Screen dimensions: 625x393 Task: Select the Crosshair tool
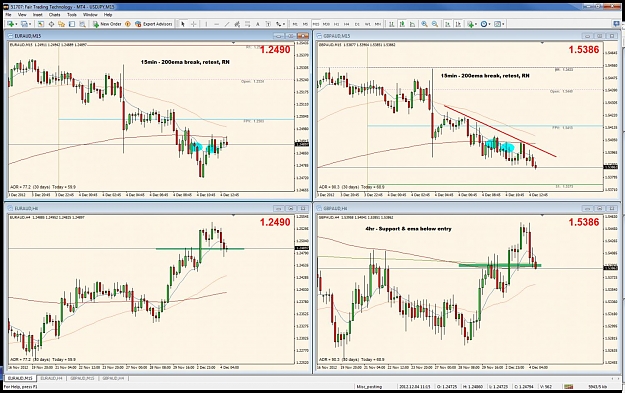click(193, 24)
